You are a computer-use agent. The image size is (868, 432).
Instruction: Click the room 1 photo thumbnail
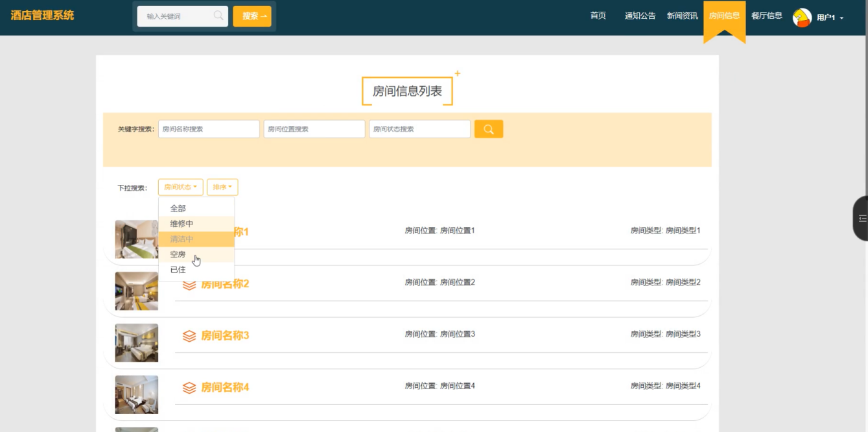tap(137, 239)
